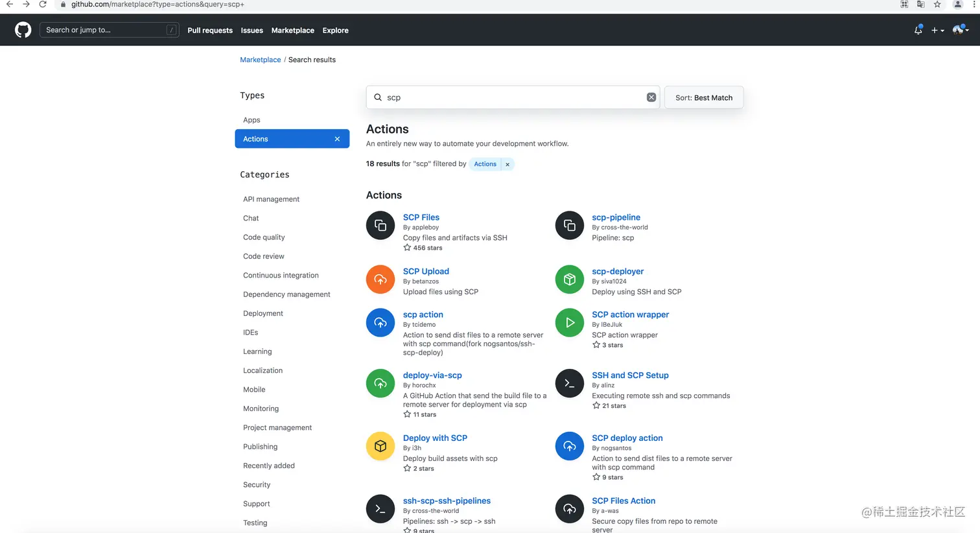Open the notifications bell
Viewport: 980px width, 533px height.
918,30
